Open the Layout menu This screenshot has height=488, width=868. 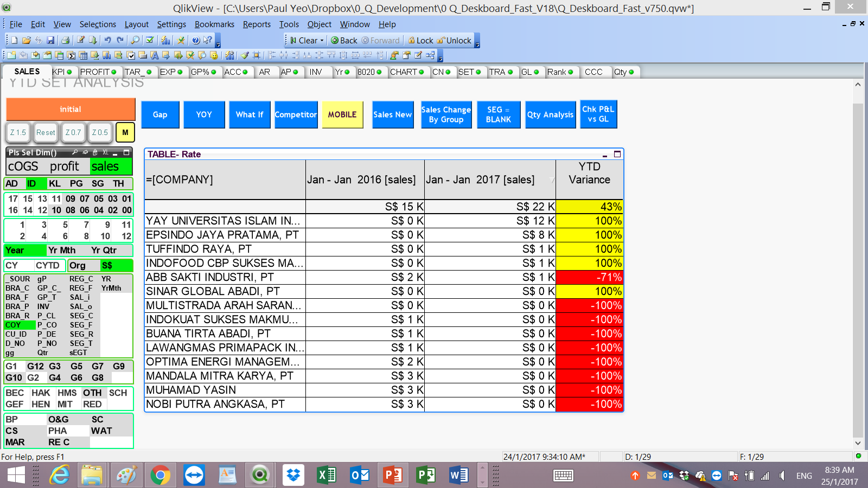point(137,24)
